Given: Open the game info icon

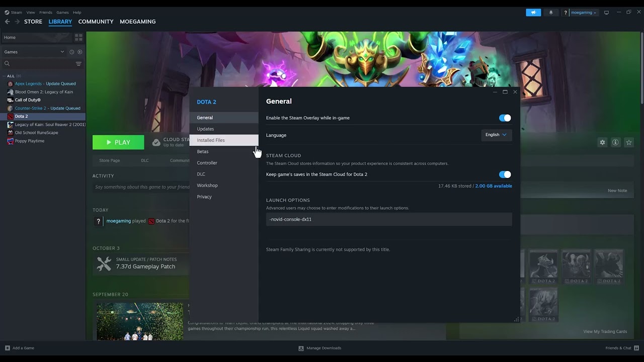Looking at the screenshot, I should tap(615, 142).
